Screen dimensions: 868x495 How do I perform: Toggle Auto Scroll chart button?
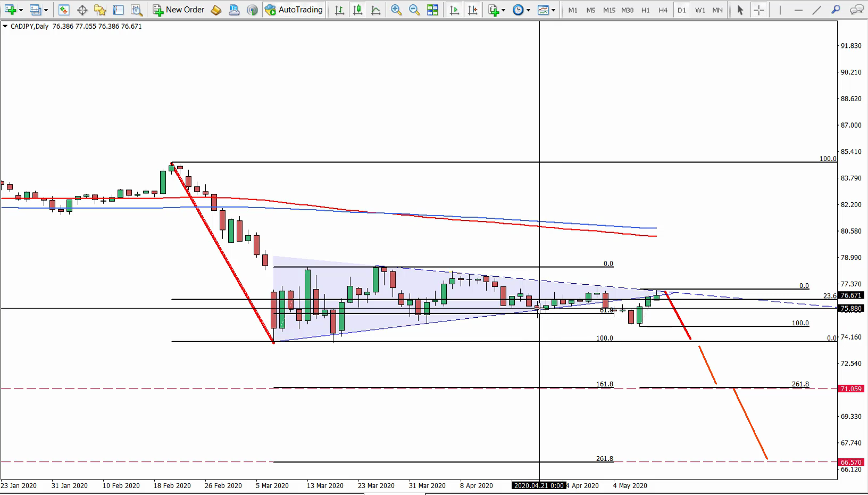[x=454, y=10]
